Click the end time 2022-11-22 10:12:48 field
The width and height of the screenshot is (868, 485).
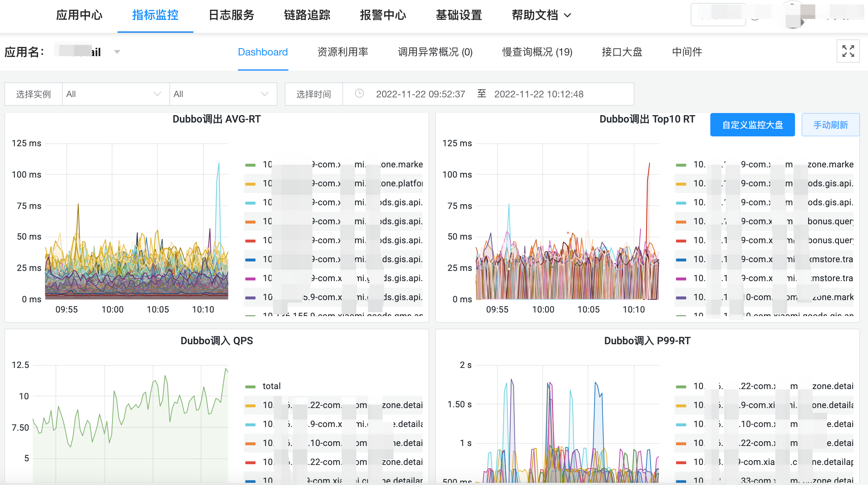539,94
